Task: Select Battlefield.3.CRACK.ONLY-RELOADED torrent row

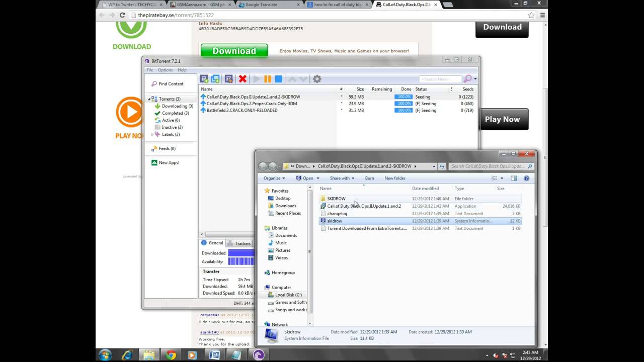Action: pyautogui.click(x=337, y=110)
